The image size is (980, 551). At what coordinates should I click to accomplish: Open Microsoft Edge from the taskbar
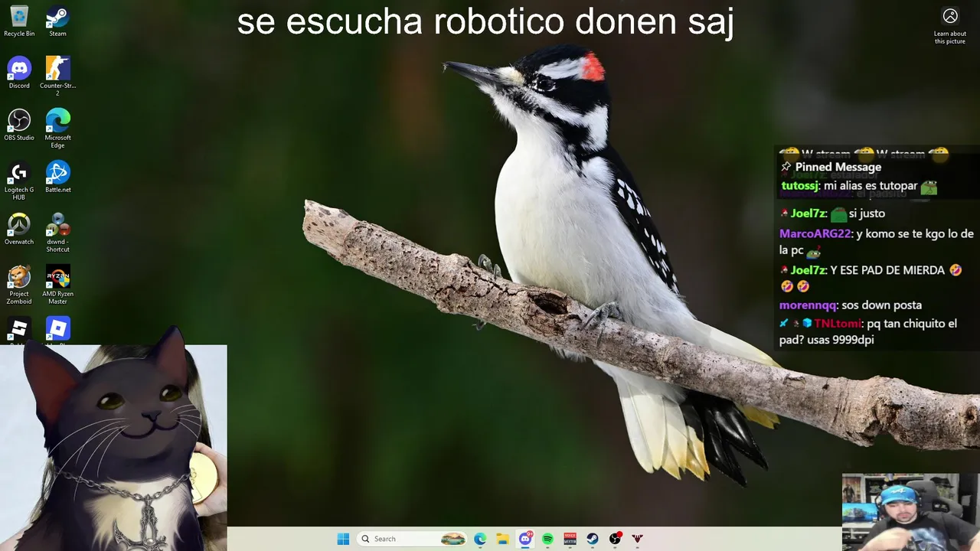480,539
